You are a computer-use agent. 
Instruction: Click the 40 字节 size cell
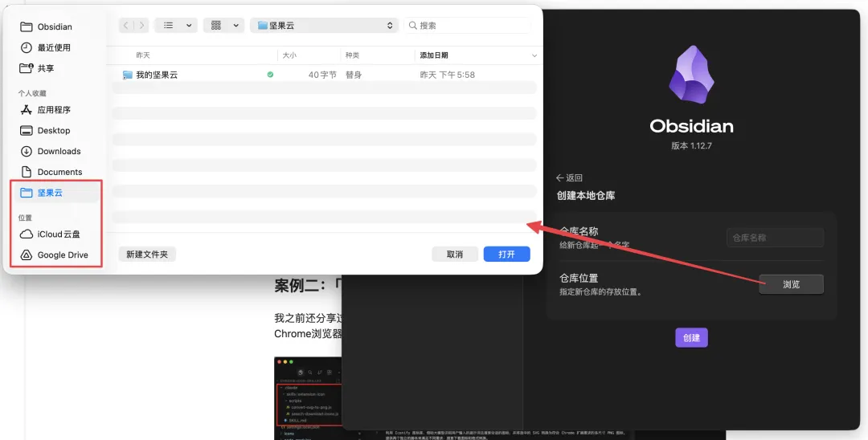coord(322,75)
